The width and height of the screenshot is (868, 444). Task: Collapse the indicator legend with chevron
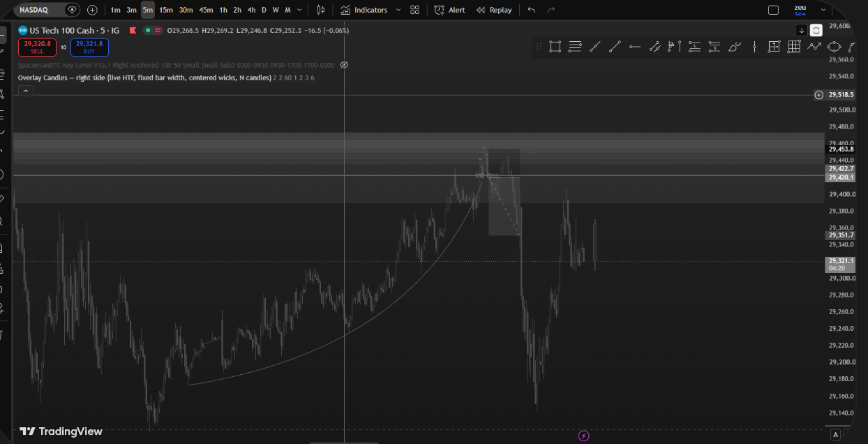(25, 91)
